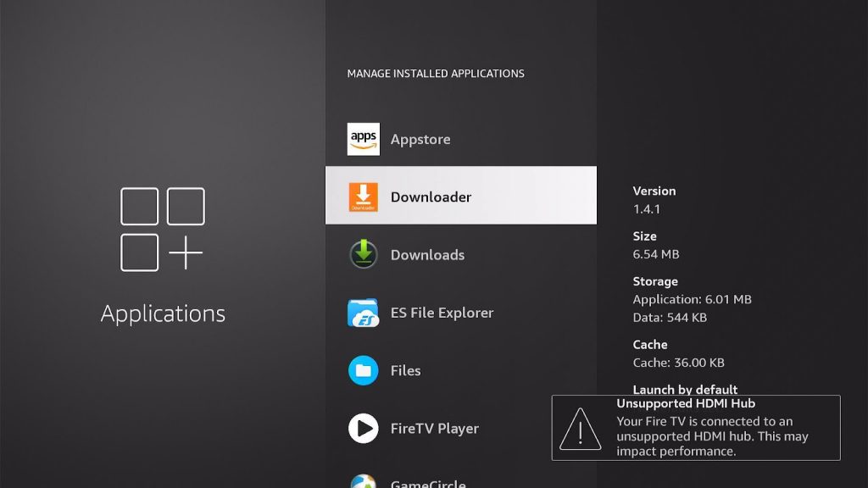Click the green Downloads arrow icon
The width and height of the screenshot is (868, 488).
pos(363,254)
